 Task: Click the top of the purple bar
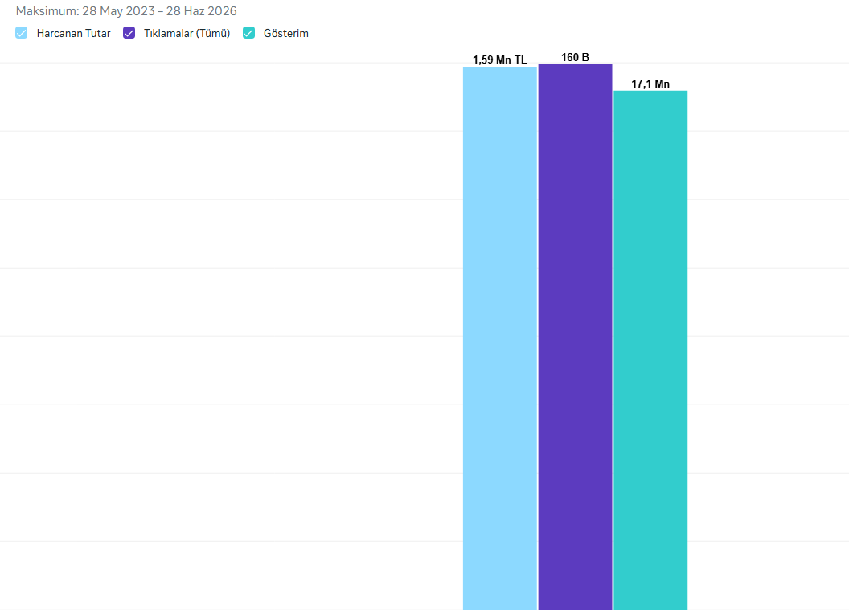point(575,66)
